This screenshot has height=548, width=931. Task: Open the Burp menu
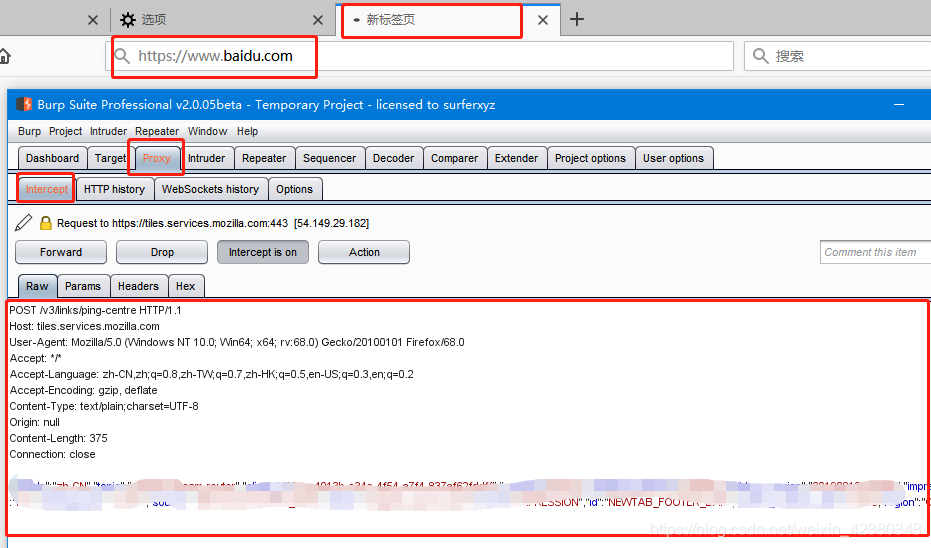tap(29, 131)
